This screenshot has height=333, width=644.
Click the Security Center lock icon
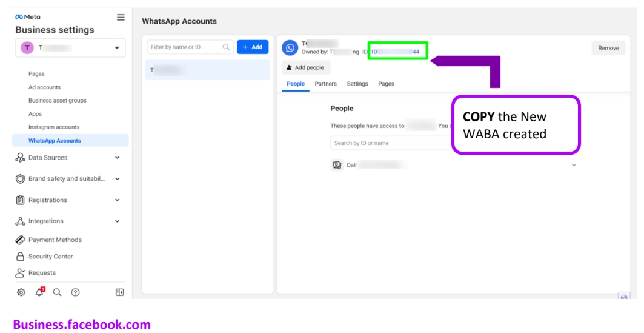(20, 256)
